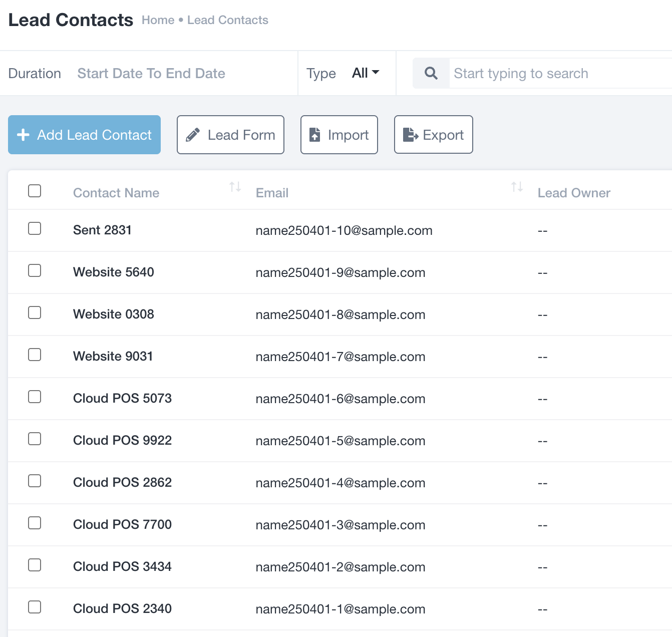Check the box for Sent 2831
Image resolution: width=672 pixels, height=637 pixels.
(x=35, y=229)
